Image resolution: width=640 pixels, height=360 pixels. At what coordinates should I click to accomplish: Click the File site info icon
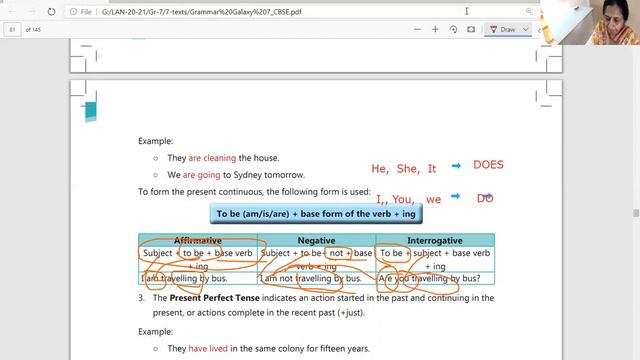(73, 12)
